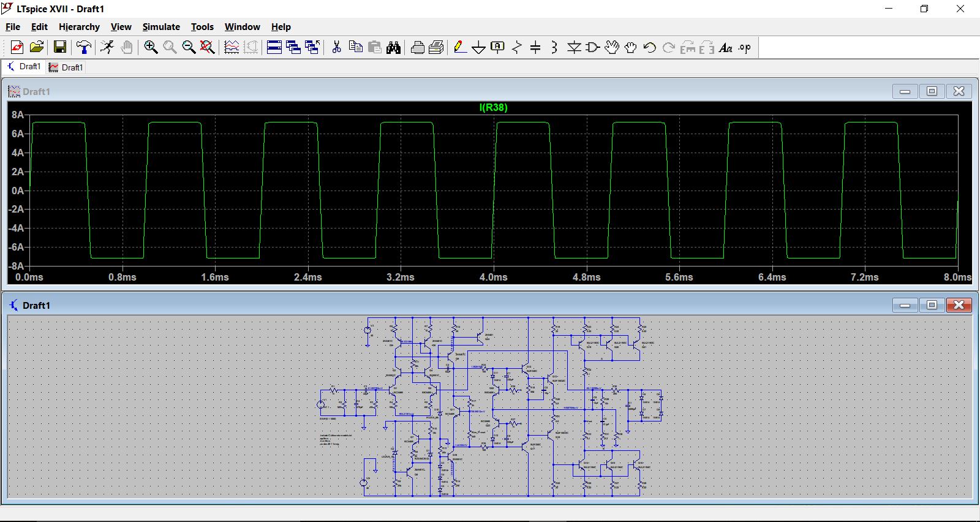This screenshot has width=980, height=522.
Task: Minimize the Draft1 schematic subwindow
Action: (x=905, y=304)
